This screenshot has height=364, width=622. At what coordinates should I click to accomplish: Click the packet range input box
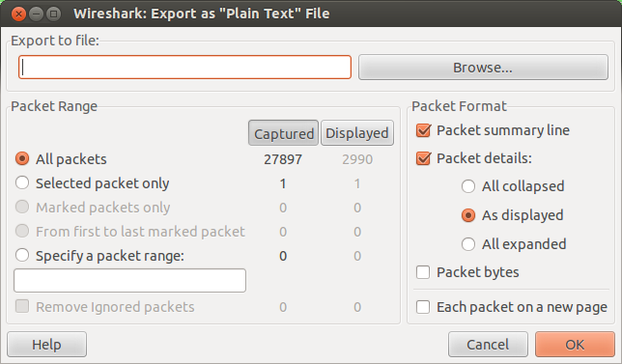click(129, 280)
